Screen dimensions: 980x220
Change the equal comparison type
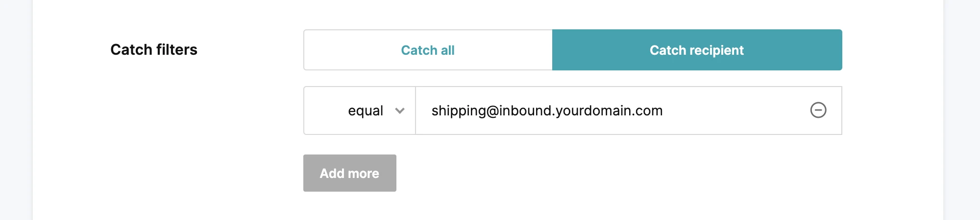360,110
